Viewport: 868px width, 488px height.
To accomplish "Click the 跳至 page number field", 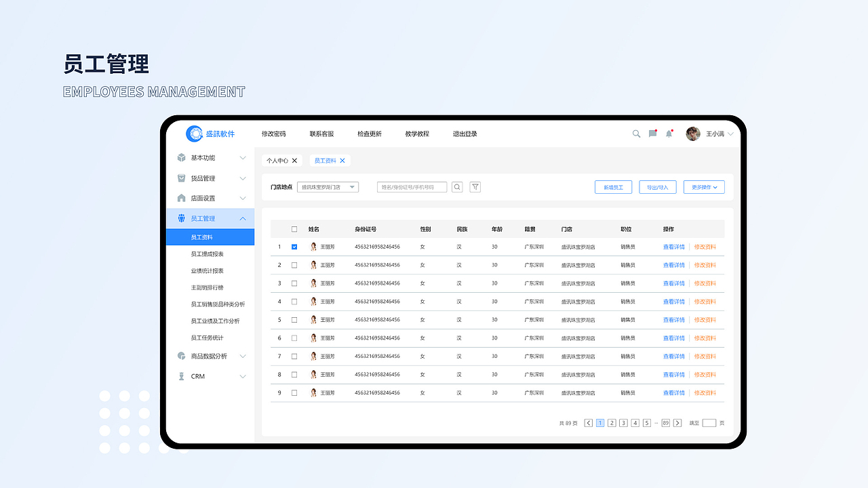I will [709, 423].
